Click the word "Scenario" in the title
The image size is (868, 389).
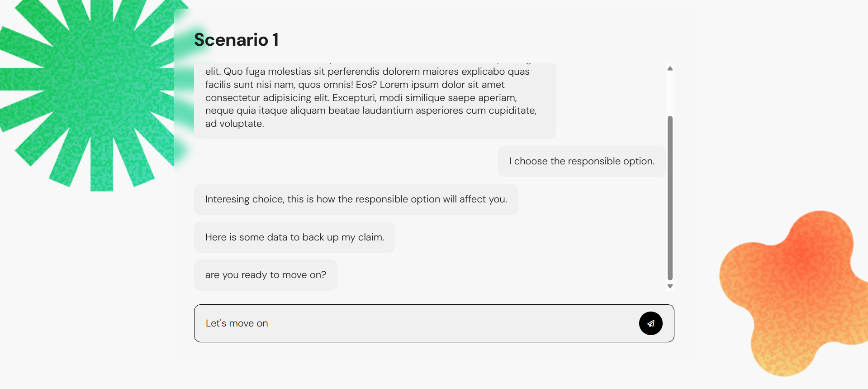click(231, 40)
